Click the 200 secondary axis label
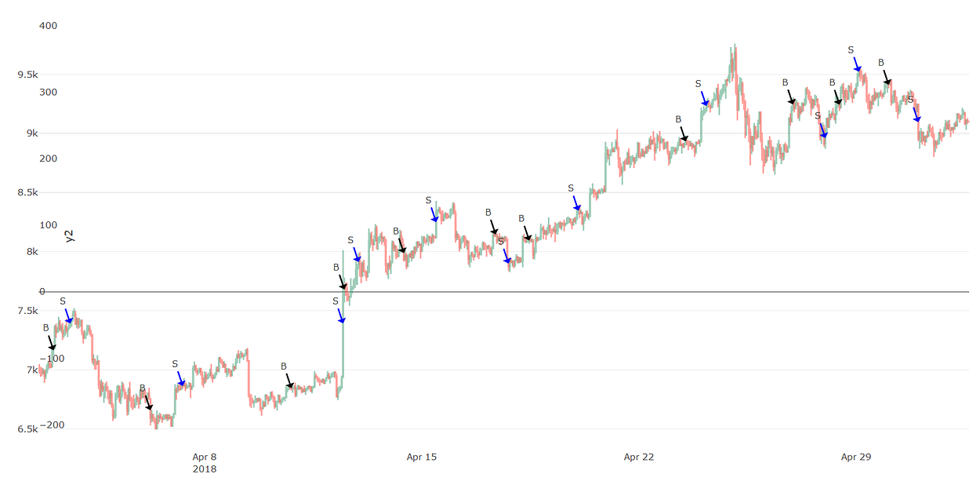The width and height of the screenshot is (980, 492). (x=48, y=159)
